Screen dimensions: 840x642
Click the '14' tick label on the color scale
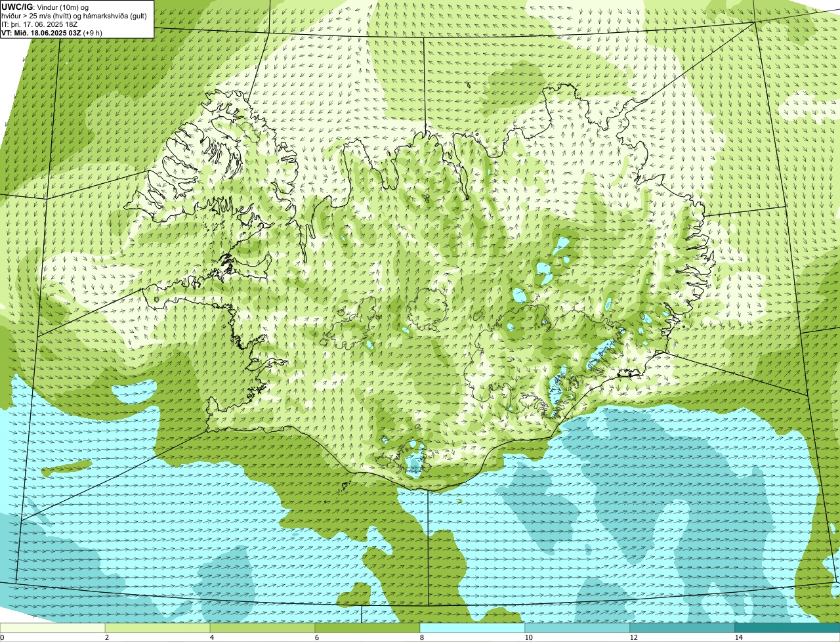(x=738, y=637)
